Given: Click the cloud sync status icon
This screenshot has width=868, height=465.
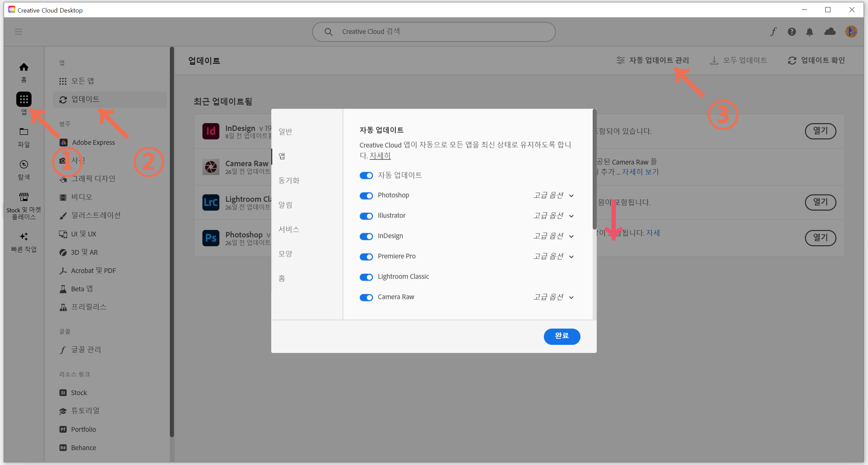Looking at the screenshot, I should tap(830, 32).
